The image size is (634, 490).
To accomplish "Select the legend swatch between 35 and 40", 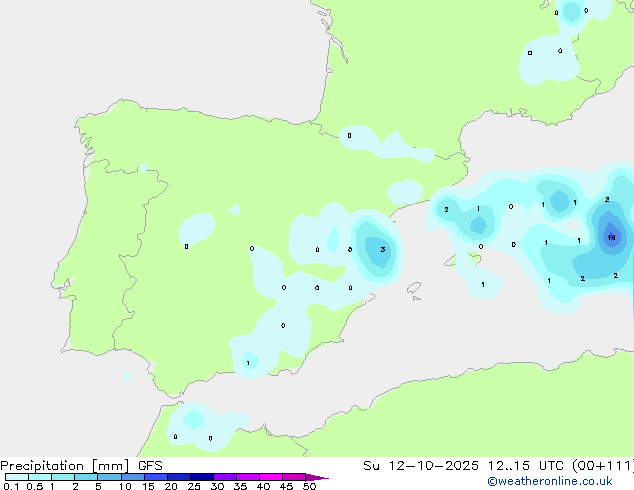I will pyautogui.click(x=248, y=477).
